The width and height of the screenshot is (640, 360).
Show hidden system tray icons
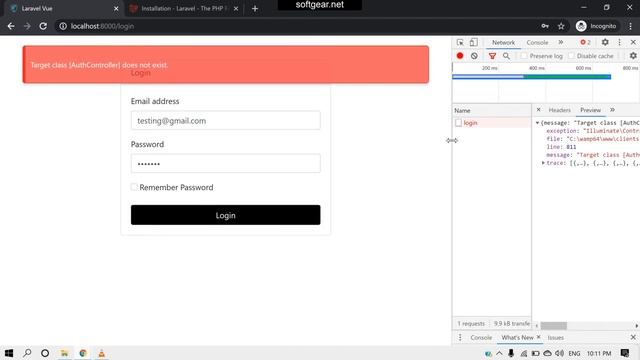[499, 353]
